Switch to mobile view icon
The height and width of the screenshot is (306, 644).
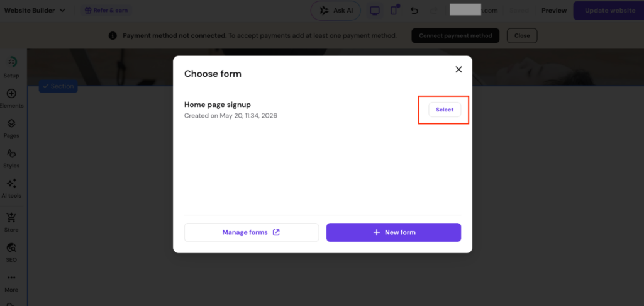[394, 11]
